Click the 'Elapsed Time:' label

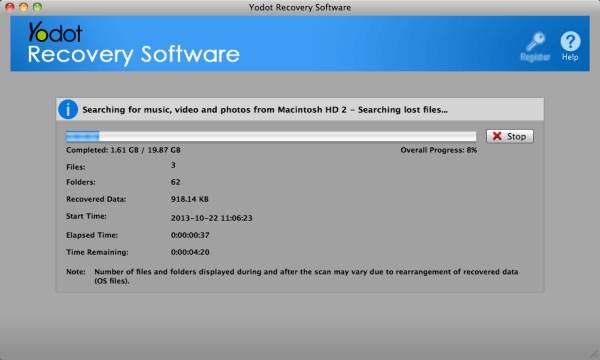point(92,235)
